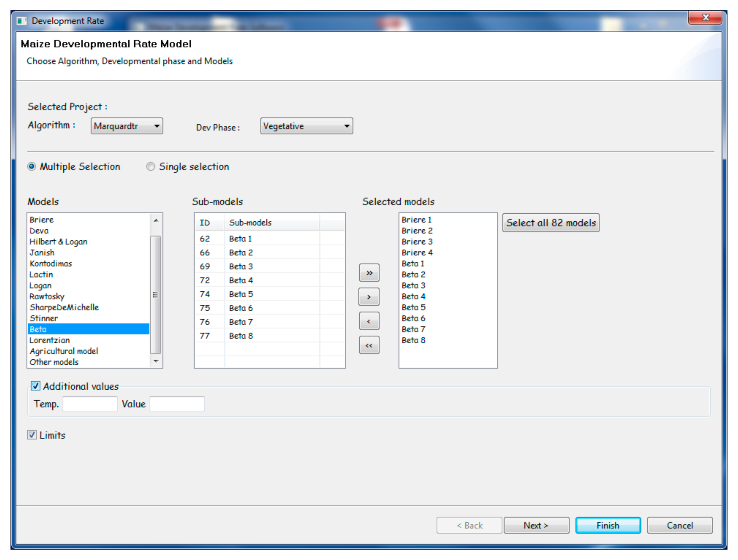Click the single left arrow remove button
738x560 pixels.
click(x=369, y=321)
